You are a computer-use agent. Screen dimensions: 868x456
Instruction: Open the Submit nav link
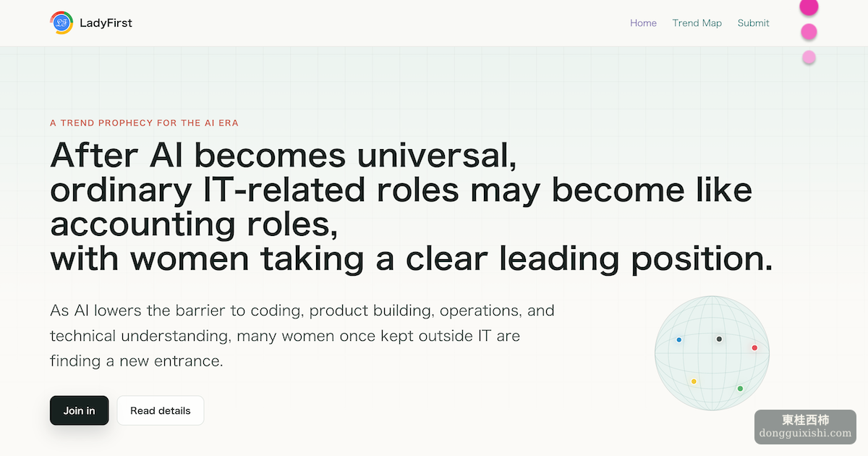753,23
